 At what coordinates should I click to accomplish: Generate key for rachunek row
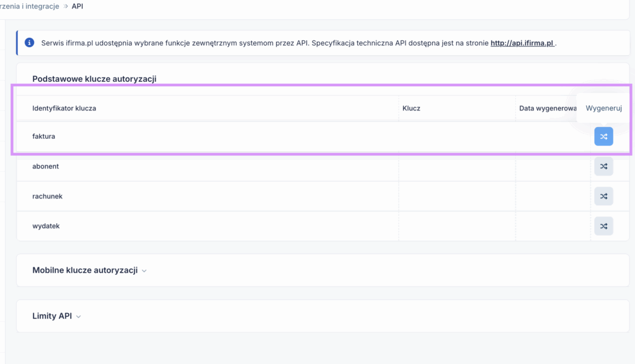[x=603, y=196]
